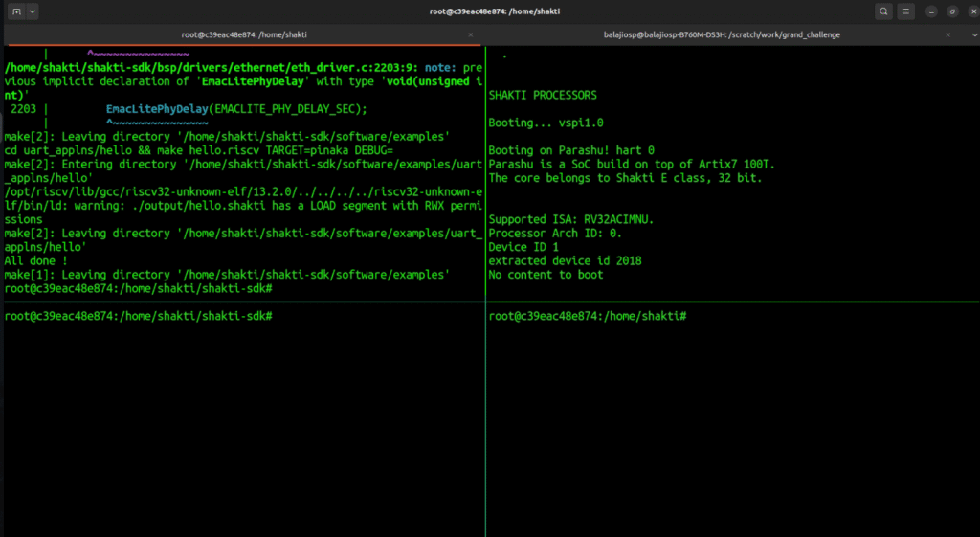Minimize the terminal window

tap(931, 11)
